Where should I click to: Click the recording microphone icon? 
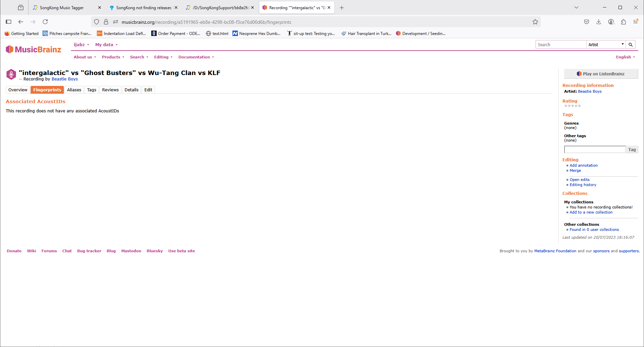[x=11, y=74]
